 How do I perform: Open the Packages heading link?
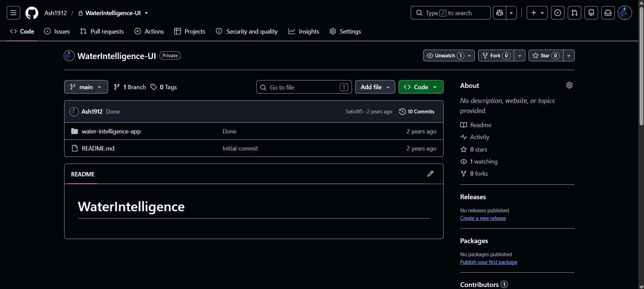click(x=474, y=241)
